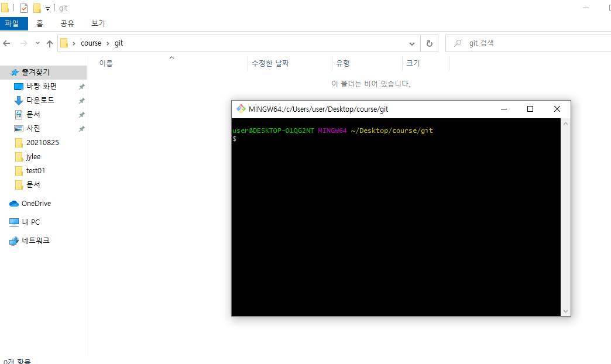Click the Properties checkmark quick access icon
The height and width of the screenshot is (364, 611).
[x=24, y=8]
